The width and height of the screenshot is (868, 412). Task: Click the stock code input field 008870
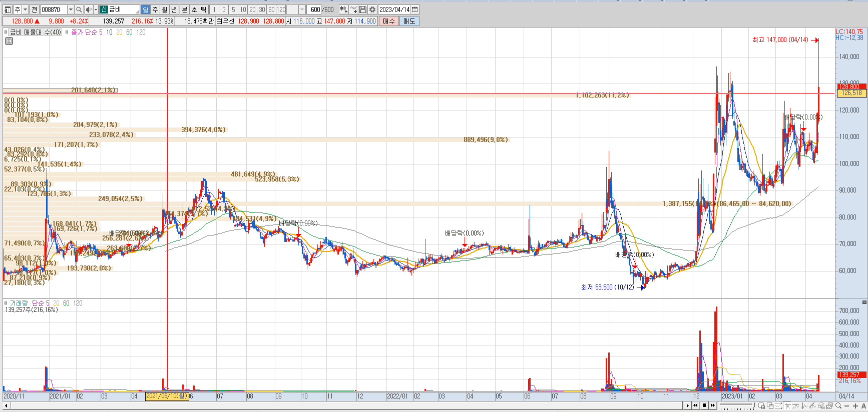tap(54, 9)
